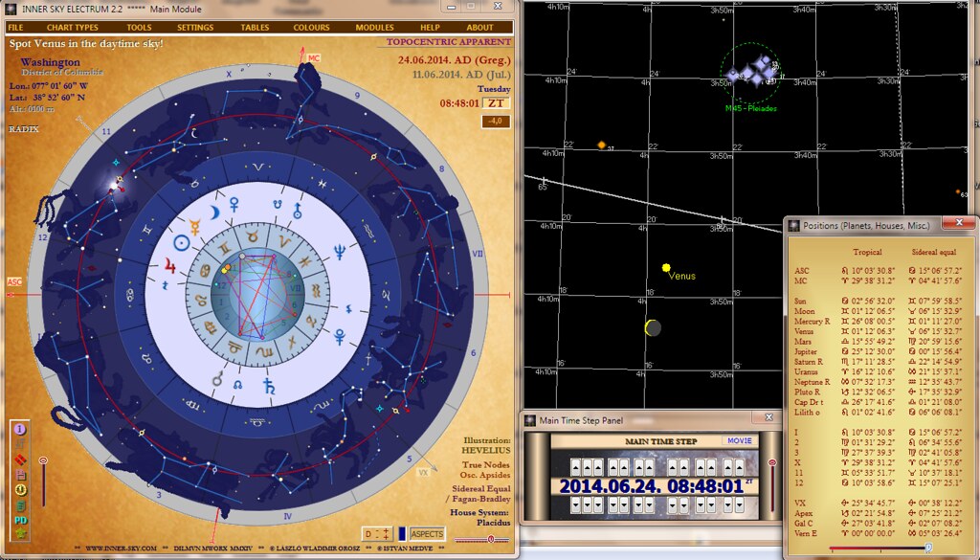Click the Venus marker in the sky view

tap(666, 268)
